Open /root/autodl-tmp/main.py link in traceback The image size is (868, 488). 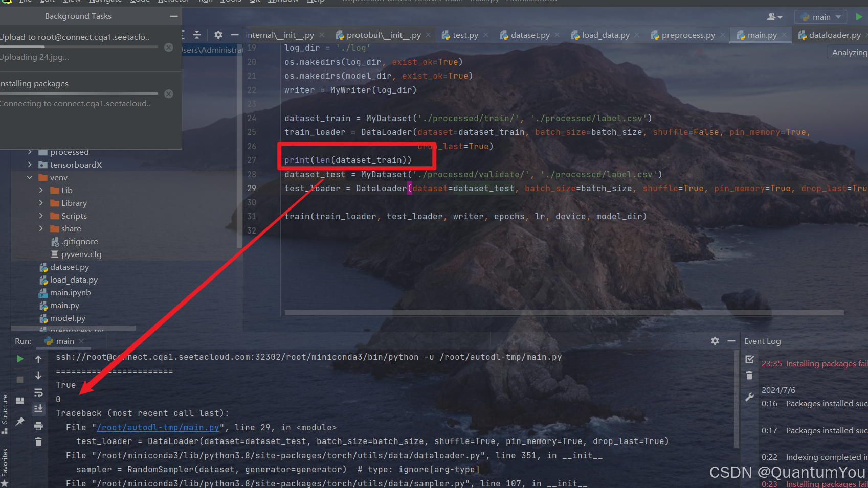(x=158, y=427)
